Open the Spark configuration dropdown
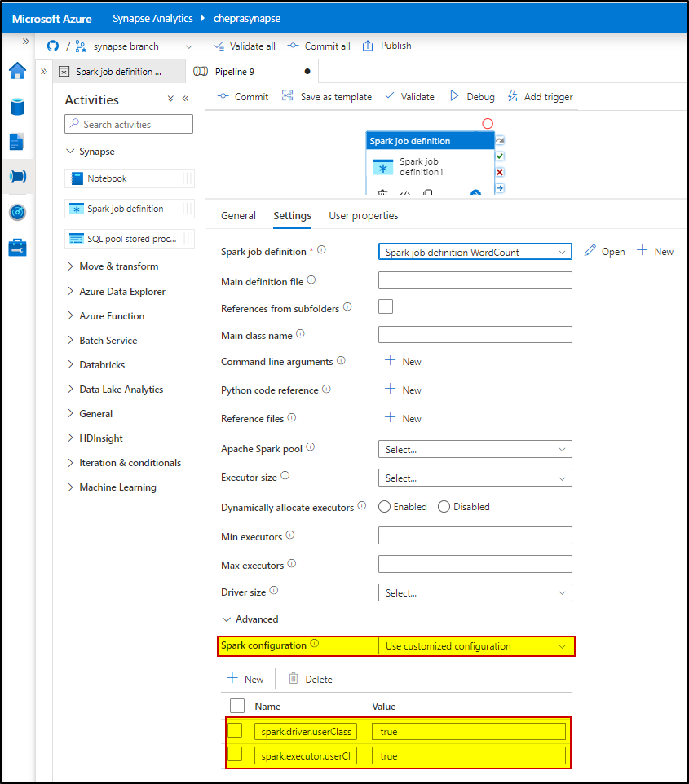This screenshot has height=784, width=689. pos(475,646)
